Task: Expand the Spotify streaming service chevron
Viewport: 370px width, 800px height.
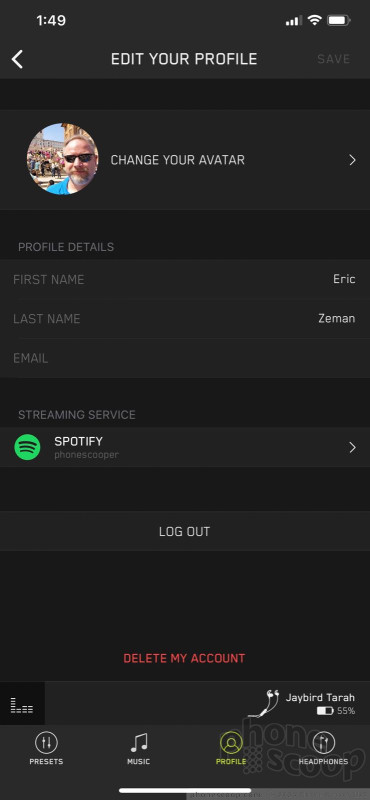Action: pos(352,447)
